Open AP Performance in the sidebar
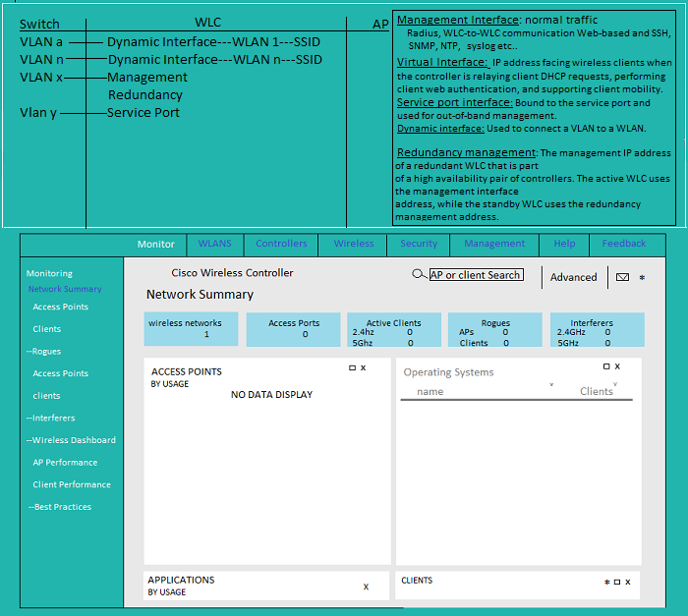The width and height of the screenshot is (688, 616). tap(65, 463)
